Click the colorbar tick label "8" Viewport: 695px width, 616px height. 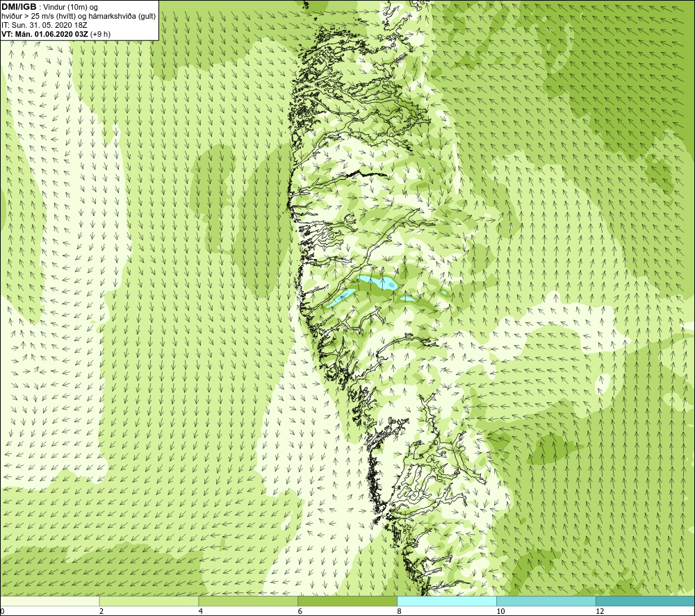(400, 612)
